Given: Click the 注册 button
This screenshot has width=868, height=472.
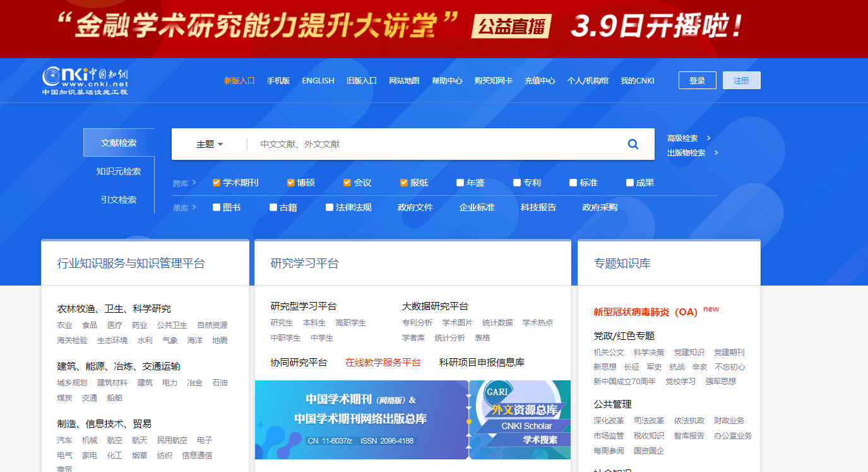Looking at the screenshot, I should [742, 80].
